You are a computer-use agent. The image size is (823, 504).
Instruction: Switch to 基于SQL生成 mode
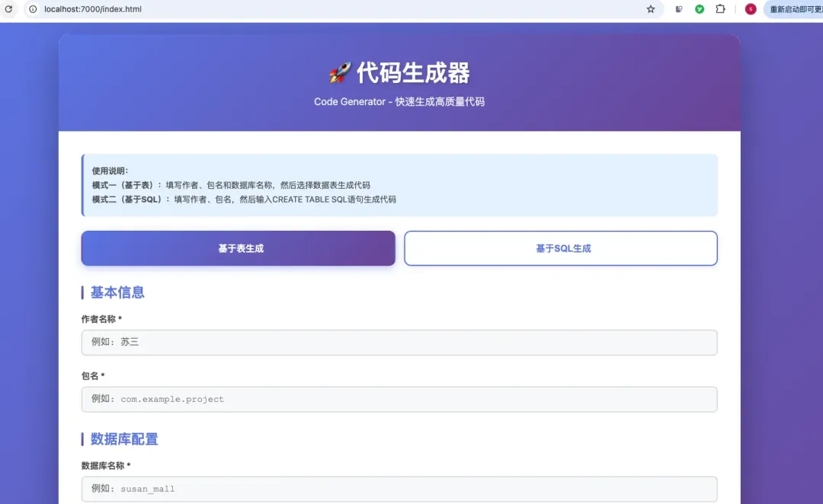coord(561,248)
